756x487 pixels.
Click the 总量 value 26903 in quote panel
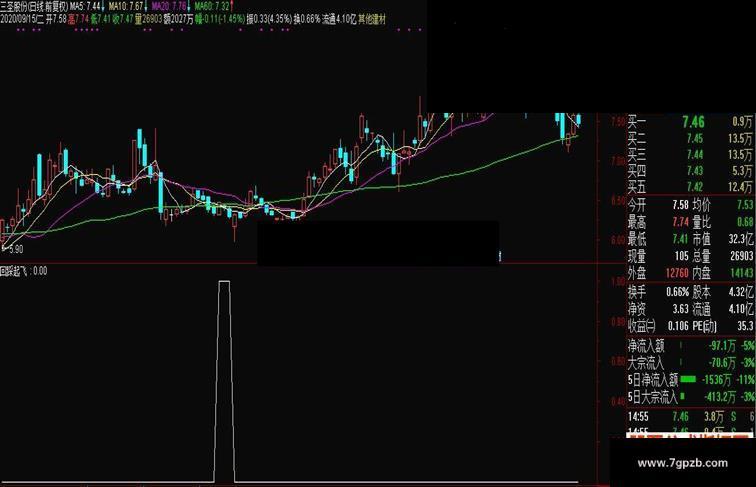[742, 256]
